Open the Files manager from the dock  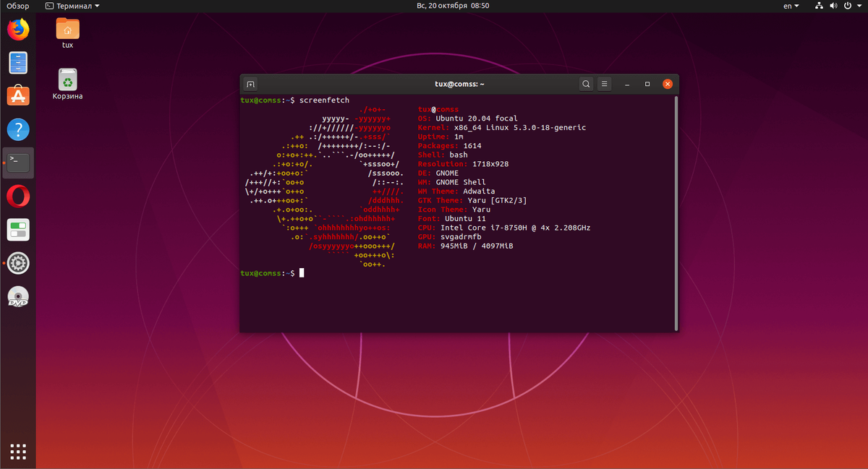pyautogui.click(x=17, y=63)
